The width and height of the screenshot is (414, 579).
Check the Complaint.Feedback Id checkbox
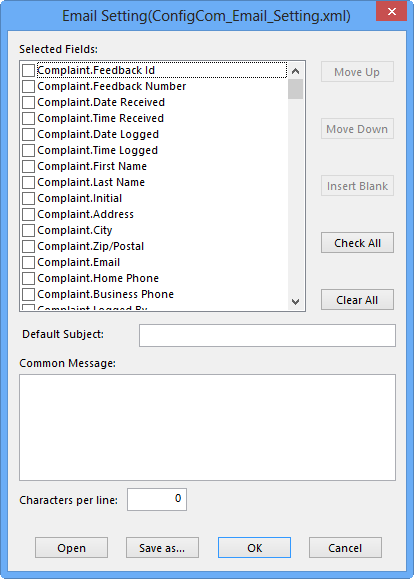pyautogui.click(x=28, y=70)
